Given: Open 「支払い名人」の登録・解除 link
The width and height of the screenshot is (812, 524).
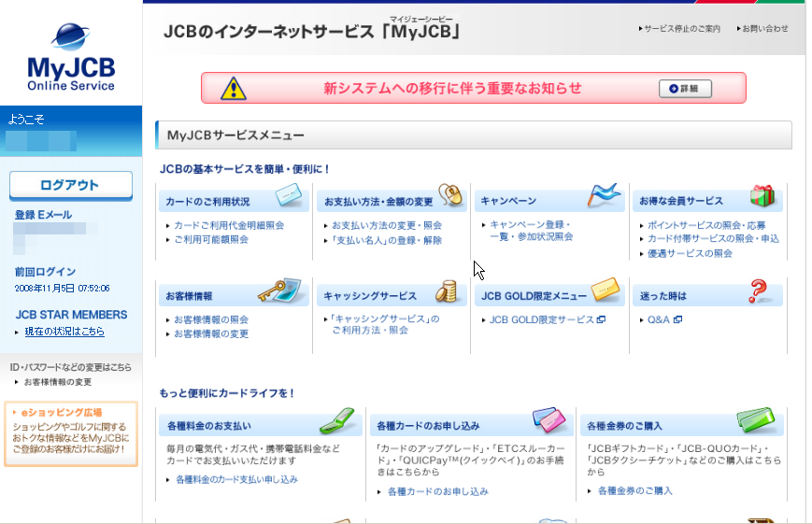Looking at the screenshot, I should tap(387, 240).
